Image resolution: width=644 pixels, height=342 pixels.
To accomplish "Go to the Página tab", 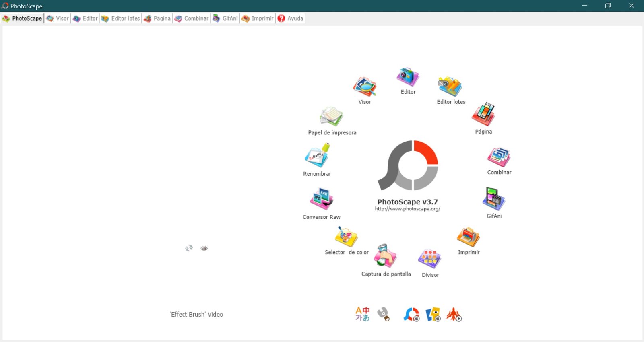I will pyautogui.click(x=157, y=19).
